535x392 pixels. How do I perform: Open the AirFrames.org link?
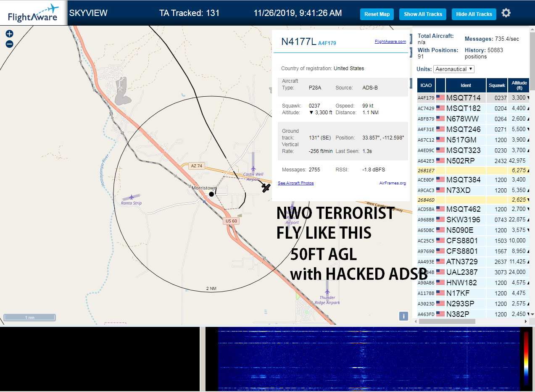tap(393, 183)
